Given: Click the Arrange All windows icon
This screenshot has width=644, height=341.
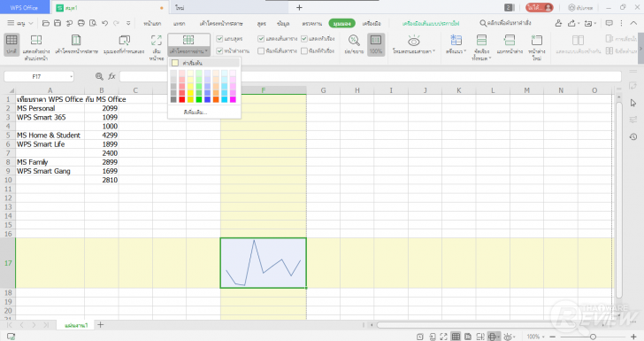Looking at the screenshot, I should pos(481,41).
